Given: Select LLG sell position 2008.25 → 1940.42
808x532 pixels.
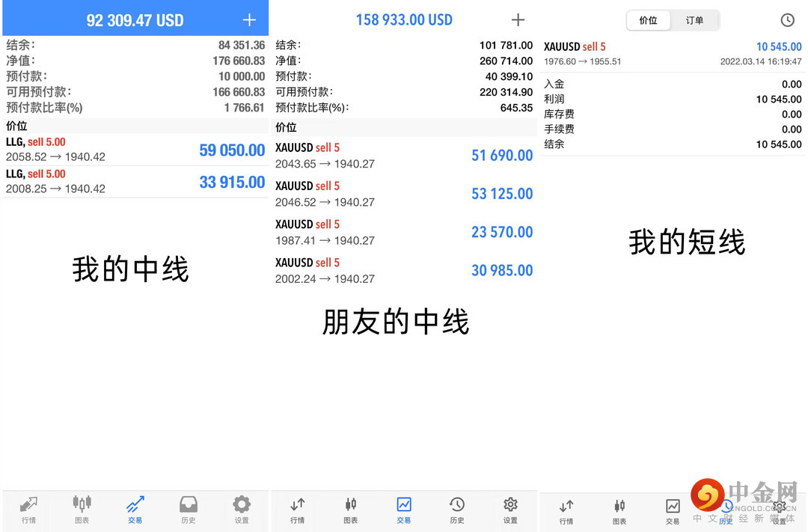Looking at the screenshot, I should [x=135, y=182].
